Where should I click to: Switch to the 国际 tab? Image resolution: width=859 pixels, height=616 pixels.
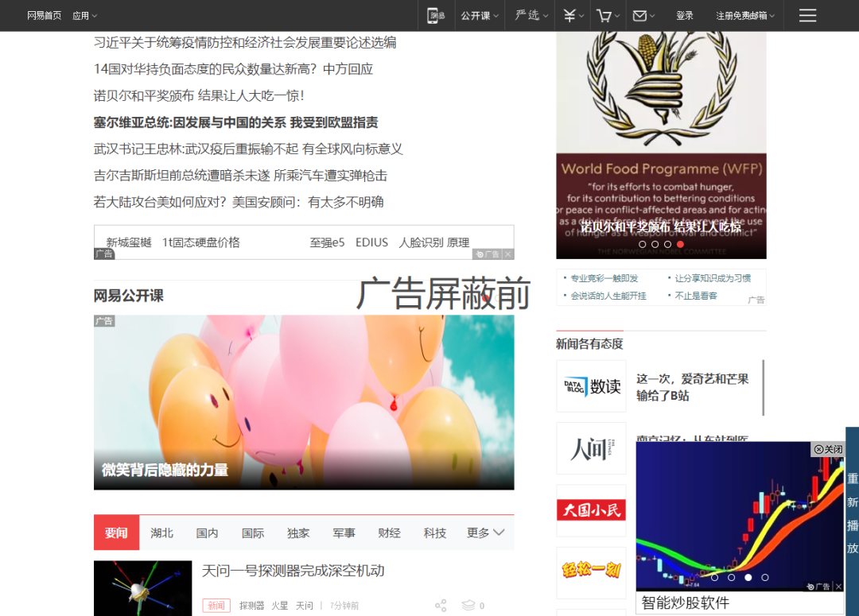[253, 533]
